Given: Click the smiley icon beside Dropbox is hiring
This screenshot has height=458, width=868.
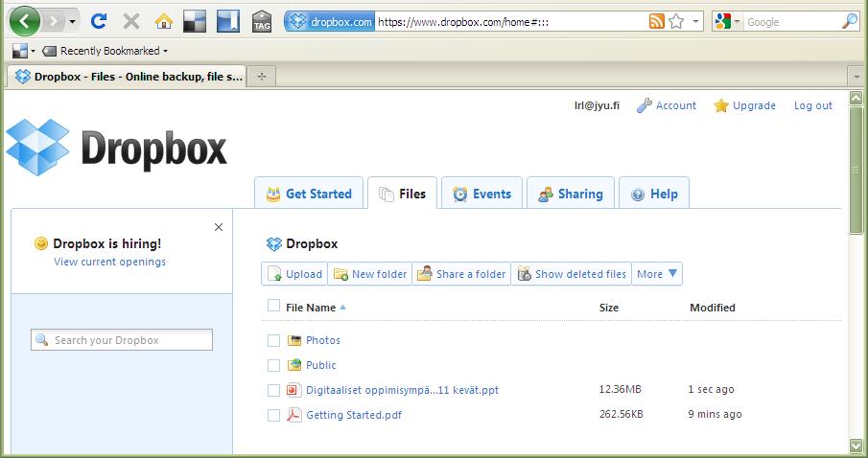Looking at the screenshot, I should [41, 243].
